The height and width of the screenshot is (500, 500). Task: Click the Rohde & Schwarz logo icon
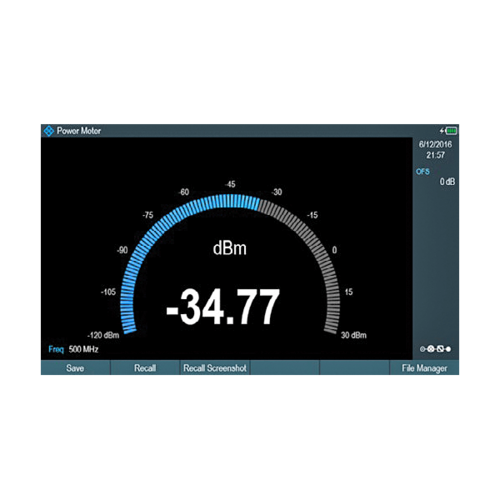pos(49,131)
